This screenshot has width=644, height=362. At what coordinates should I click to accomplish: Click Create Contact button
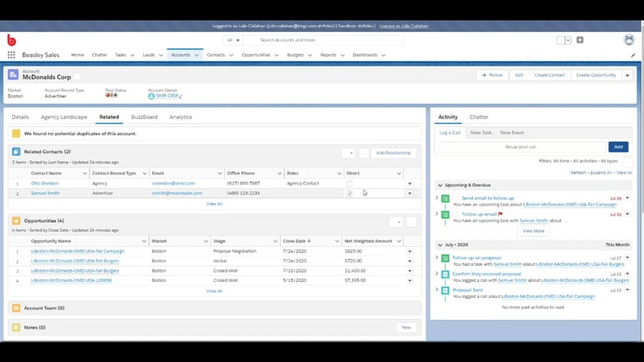coord(549,75)
